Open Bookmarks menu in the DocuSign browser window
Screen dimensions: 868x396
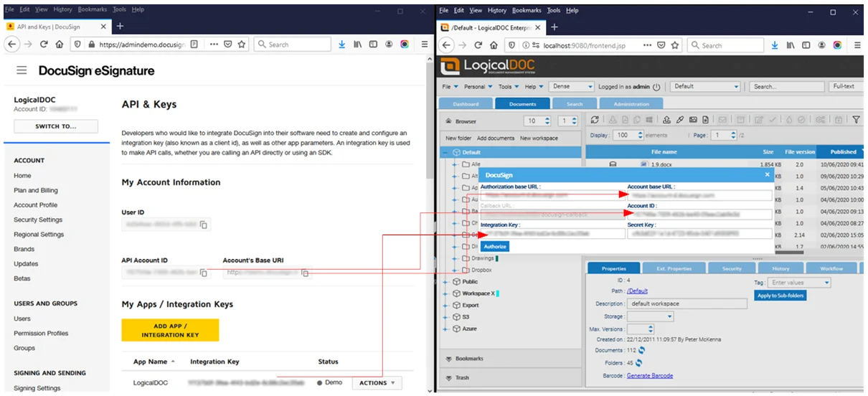[94, 10]
